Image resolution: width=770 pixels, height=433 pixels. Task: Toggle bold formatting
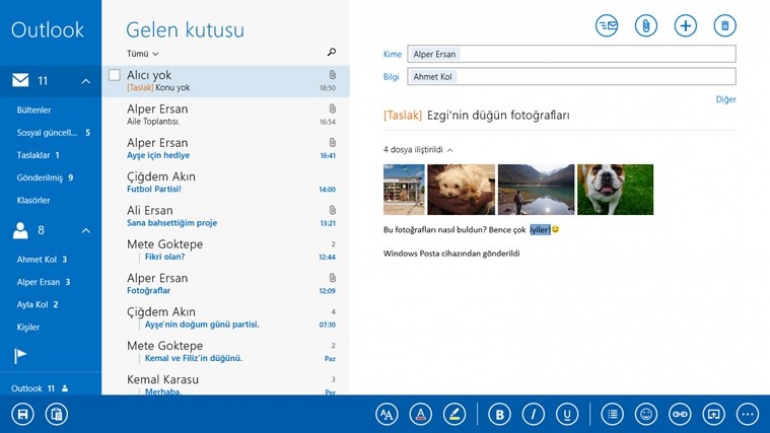coord(499,414)
